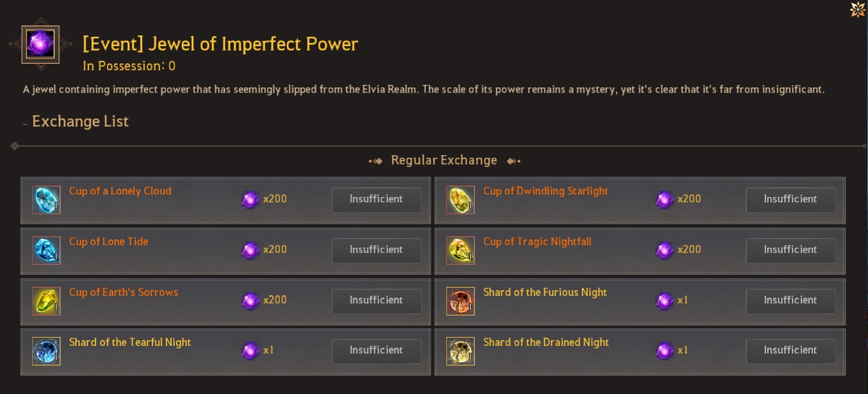Click the Shard of the Tearful Night icon
868x394 pixels.
46,352
